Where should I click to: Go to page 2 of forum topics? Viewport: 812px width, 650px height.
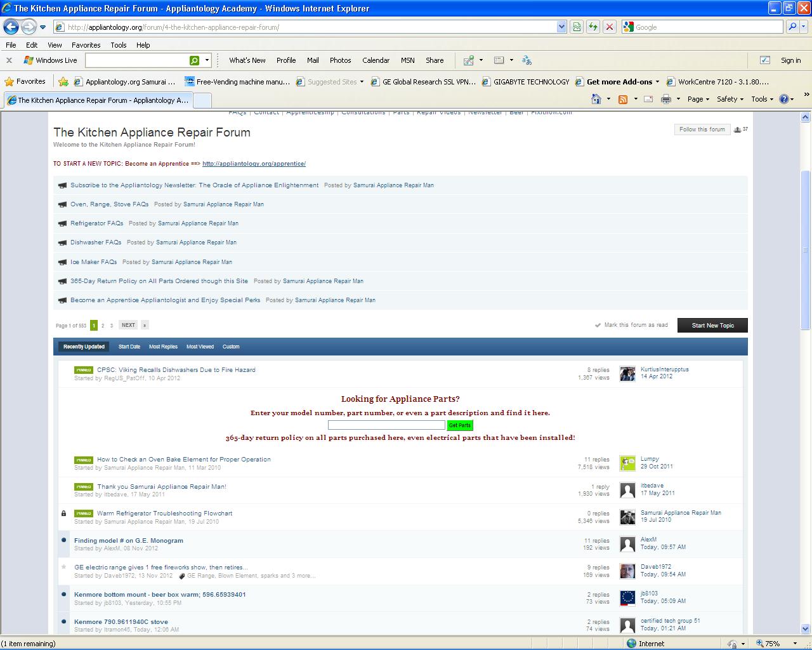[103, 326]
